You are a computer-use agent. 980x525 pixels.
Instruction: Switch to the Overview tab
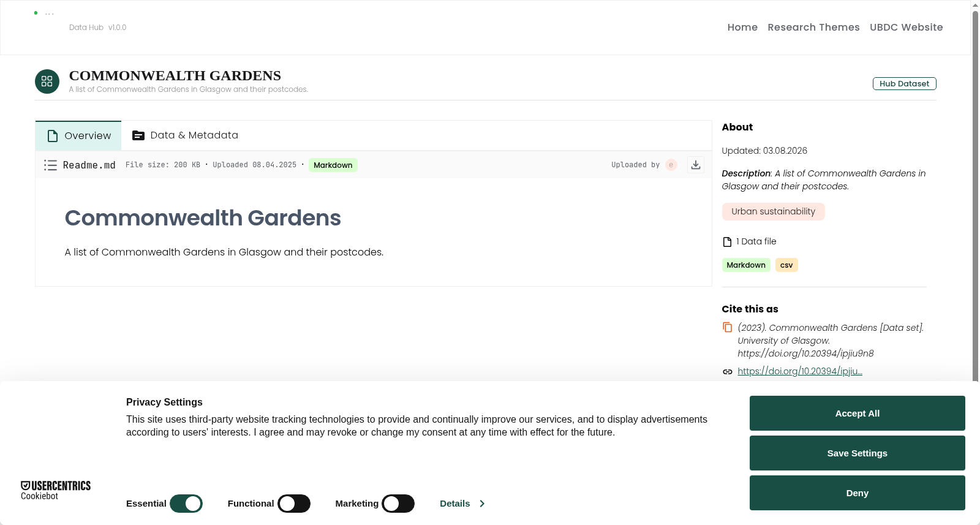pyautogui.click(x=78, y=136)
